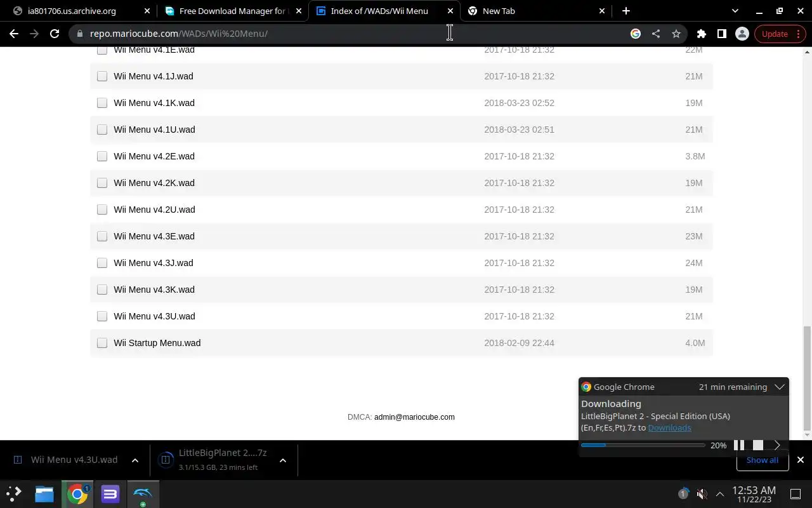Reload the current page

tap(55, 34)
